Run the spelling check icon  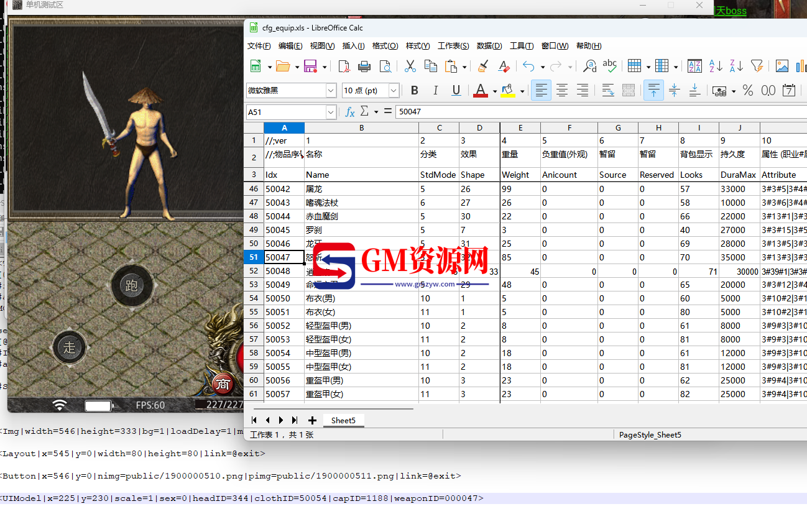click(610, 66)
